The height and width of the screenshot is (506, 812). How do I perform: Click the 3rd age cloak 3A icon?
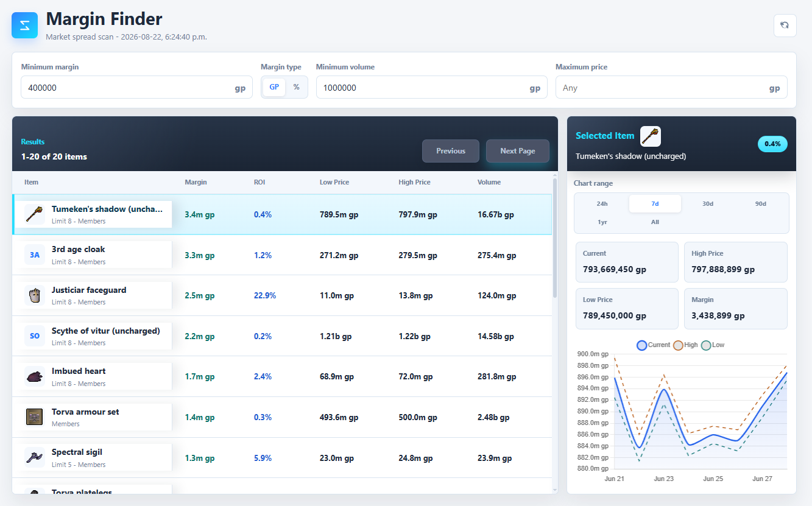(x=34, y=255)
